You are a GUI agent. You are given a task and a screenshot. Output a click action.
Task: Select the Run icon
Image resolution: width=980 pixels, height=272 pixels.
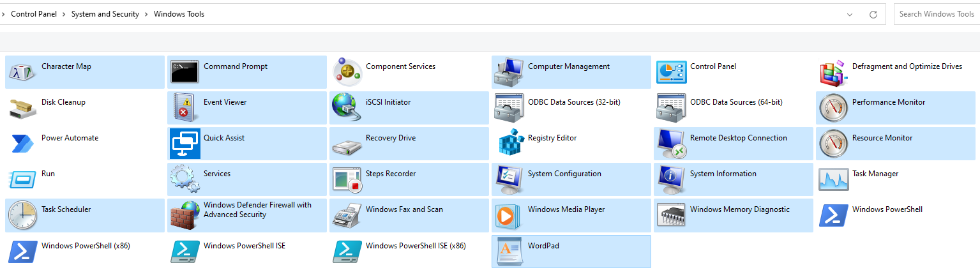tap(22, 179)
